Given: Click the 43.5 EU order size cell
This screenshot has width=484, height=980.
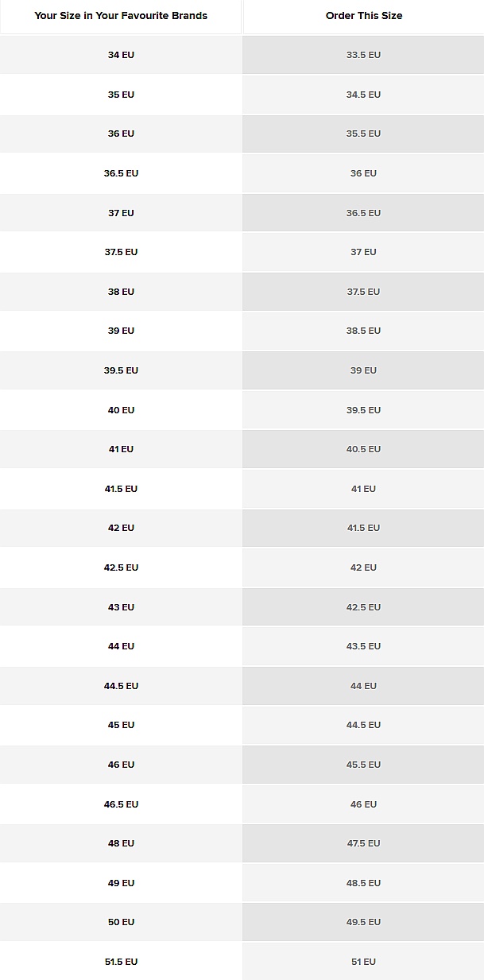Looking at the screenshot, I should point(363,646).
